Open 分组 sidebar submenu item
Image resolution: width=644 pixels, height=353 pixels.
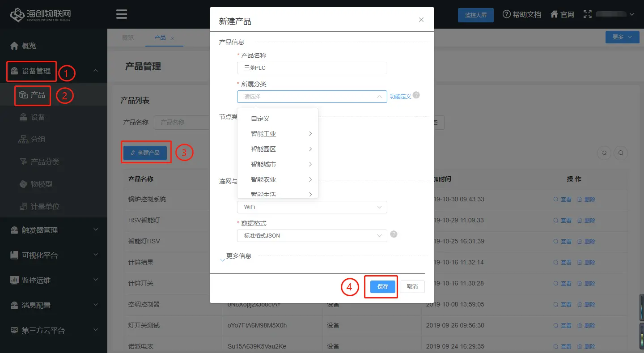tap(54, 140)
